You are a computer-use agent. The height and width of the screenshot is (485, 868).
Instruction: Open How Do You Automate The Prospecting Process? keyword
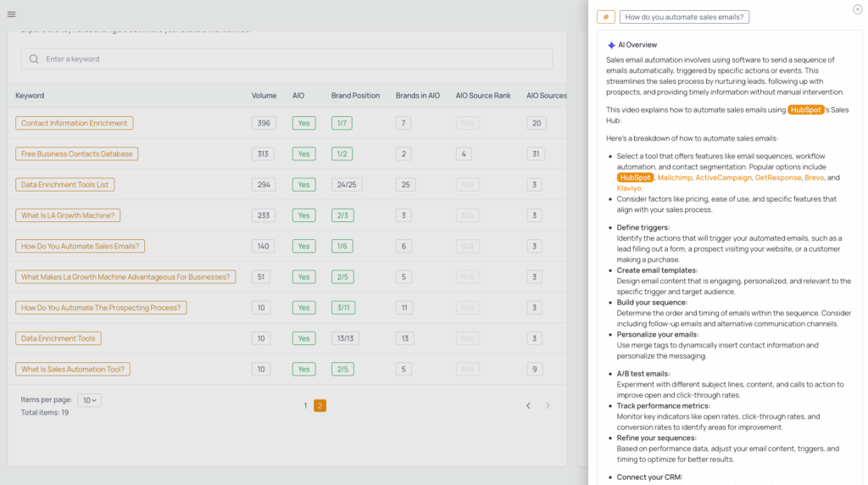101,308
